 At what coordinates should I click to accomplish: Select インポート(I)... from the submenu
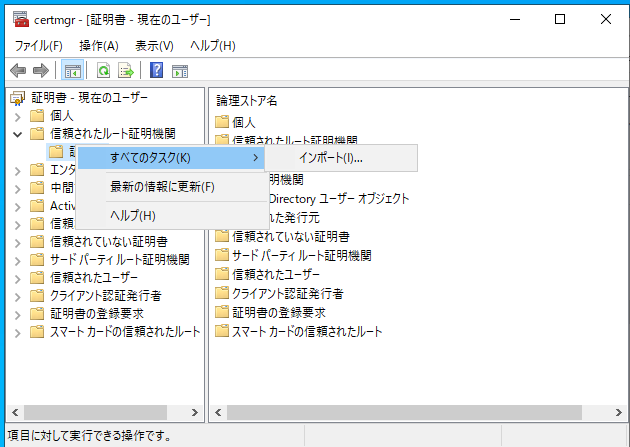tap(341, 158)
